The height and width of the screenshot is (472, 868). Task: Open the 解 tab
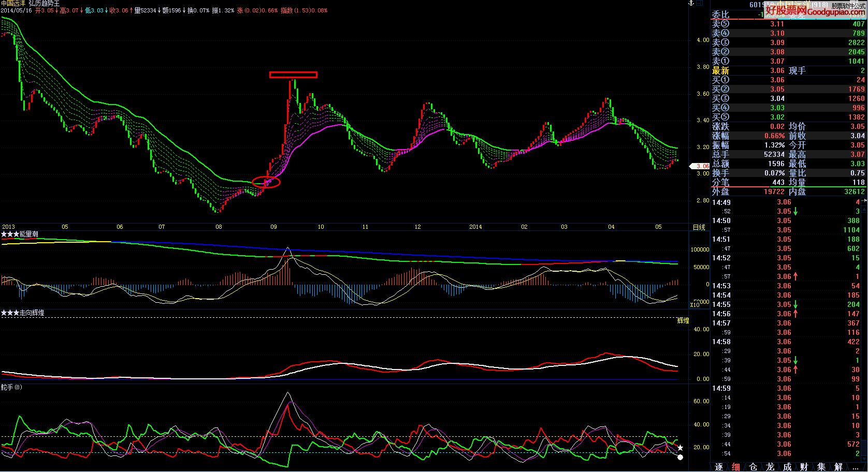[x=838, y=467]
